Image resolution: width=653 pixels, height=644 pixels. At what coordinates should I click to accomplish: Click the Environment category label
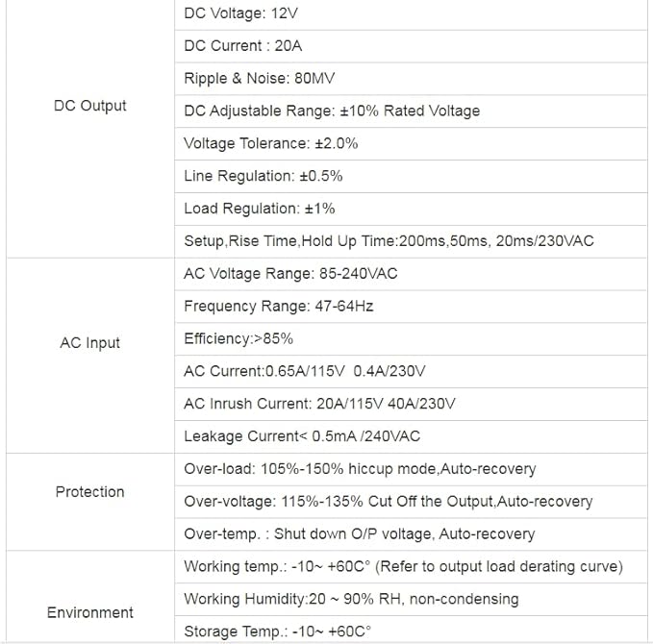pos(89,612)
